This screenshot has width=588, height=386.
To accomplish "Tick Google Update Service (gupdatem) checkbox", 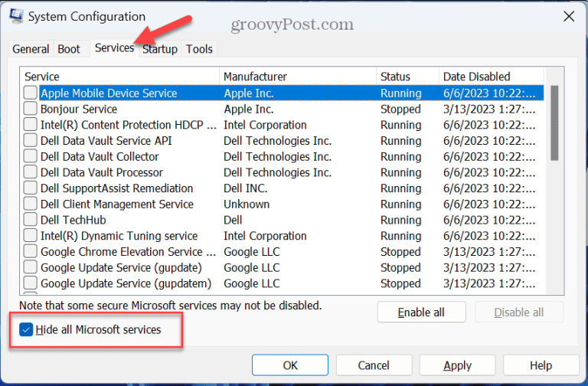I will [x=31, y=283].
